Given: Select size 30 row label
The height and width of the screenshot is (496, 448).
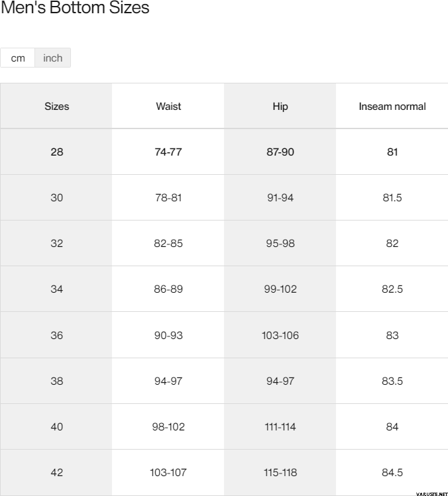Looking at the screenshot, I should (x=57, y=197).
